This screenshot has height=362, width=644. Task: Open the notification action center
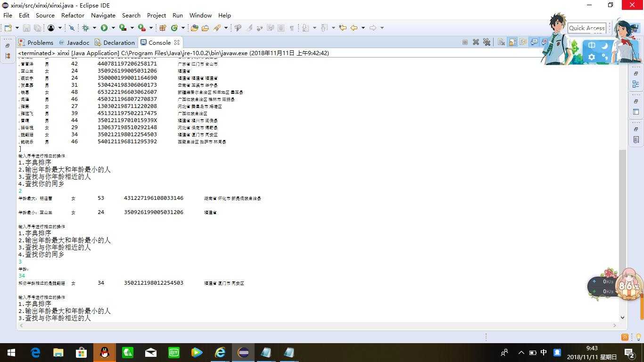[629, 353]
